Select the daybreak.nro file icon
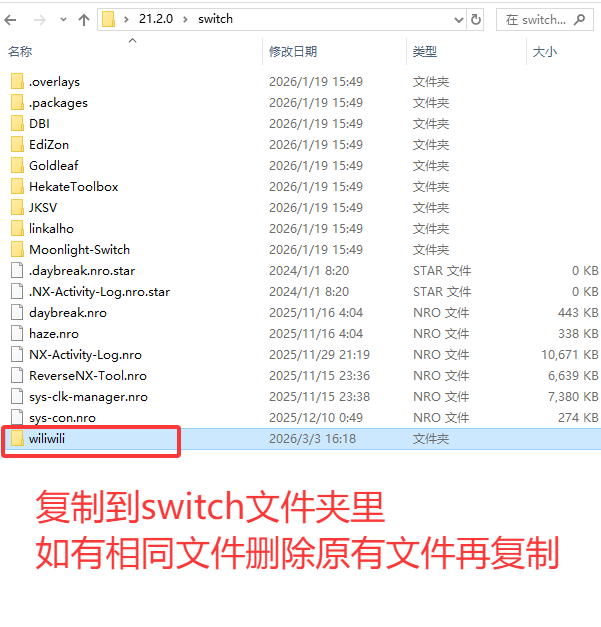 tap(17, 313)
